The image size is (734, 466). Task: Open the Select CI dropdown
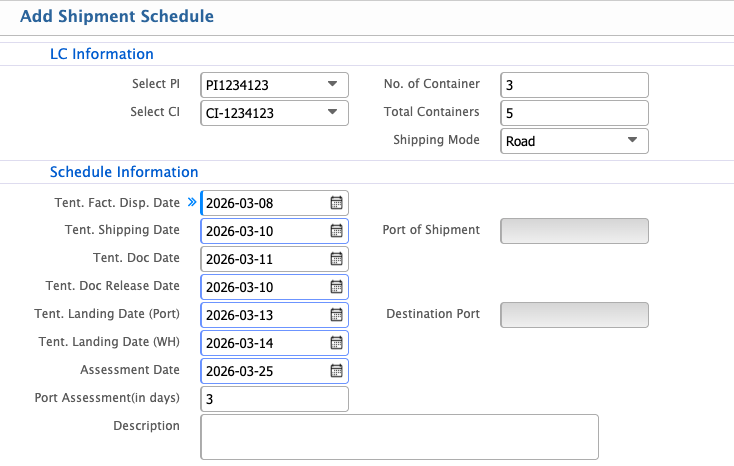tap(332, 113)
